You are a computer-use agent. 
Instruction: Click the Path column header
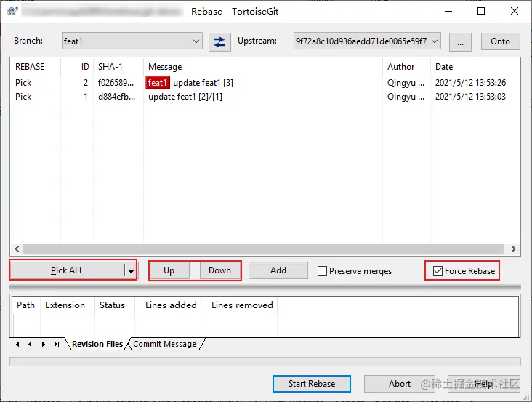pos(25,305)
